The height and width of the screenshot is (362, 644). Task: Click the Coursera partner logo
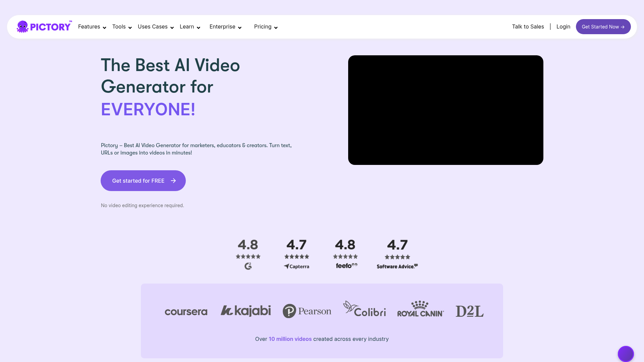(186, 311)
